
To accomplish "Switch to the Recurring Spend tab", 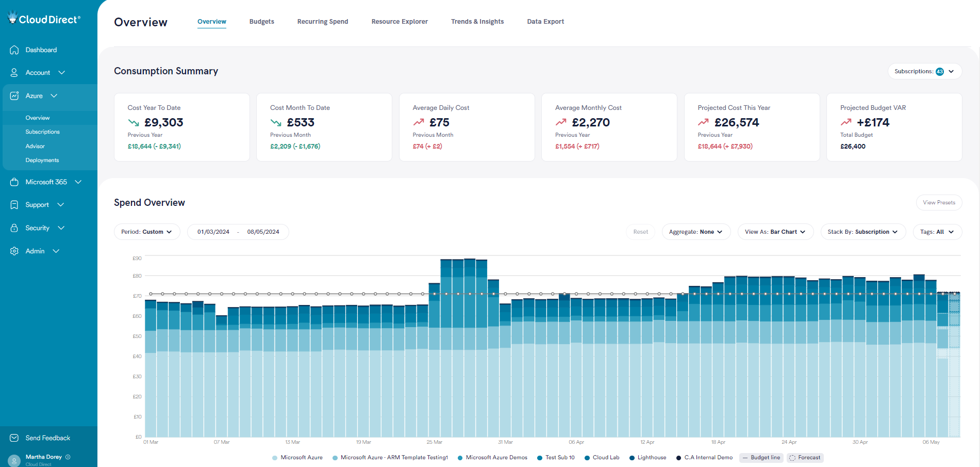I will (323, 22).
